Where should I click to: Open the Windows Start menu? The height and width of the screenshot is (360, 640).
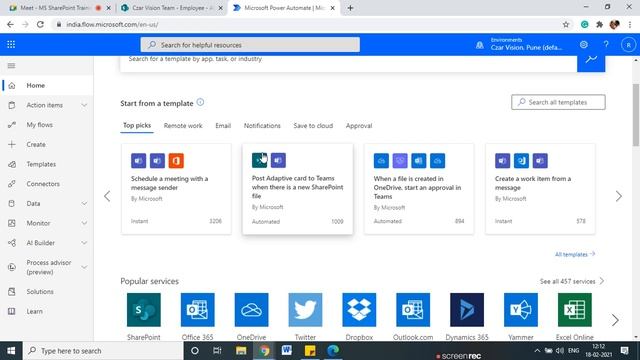tap(11, 351)
